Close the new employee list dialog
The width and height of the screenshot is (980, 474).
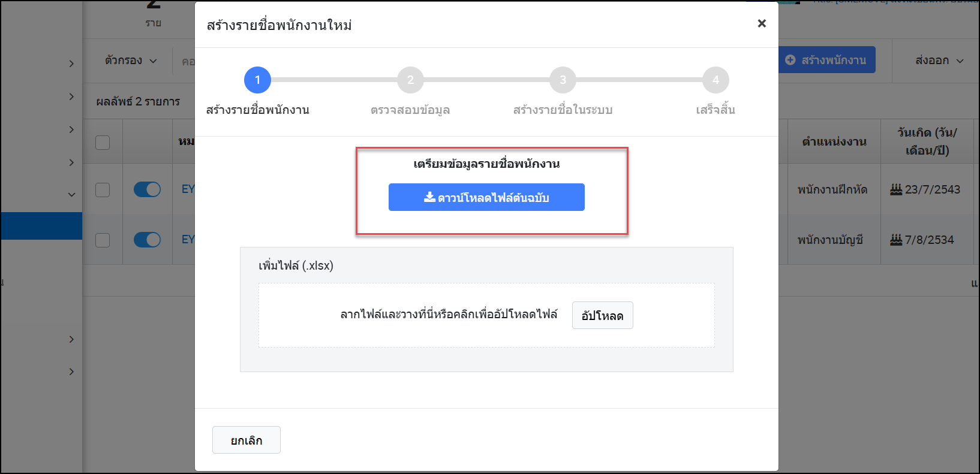(762, 23)
